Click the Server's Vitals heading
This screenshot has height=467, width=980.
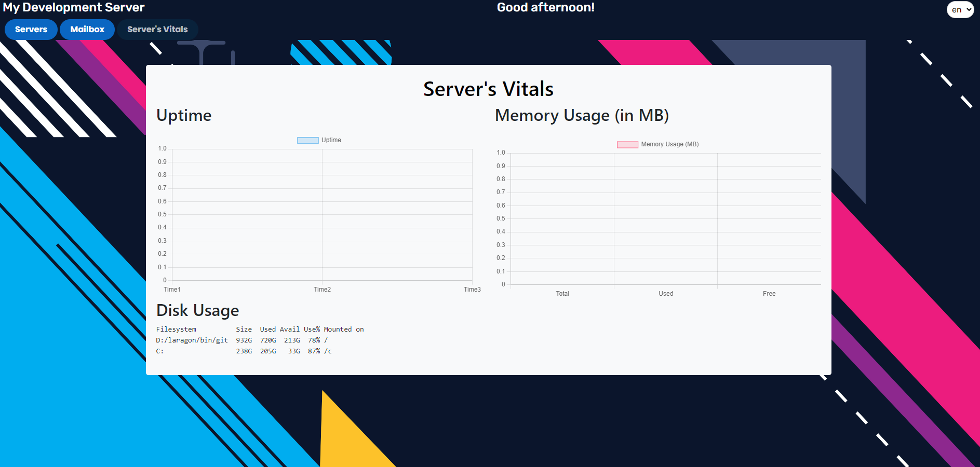pos(489,89)
